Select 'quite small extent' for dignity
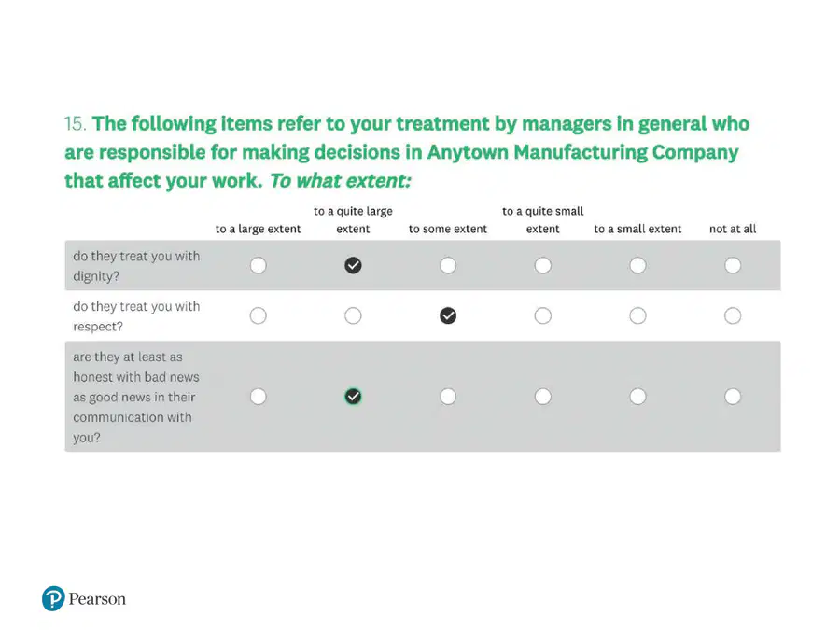The width and height of the screenshot is (840, 630). click(x=542, y=265)
